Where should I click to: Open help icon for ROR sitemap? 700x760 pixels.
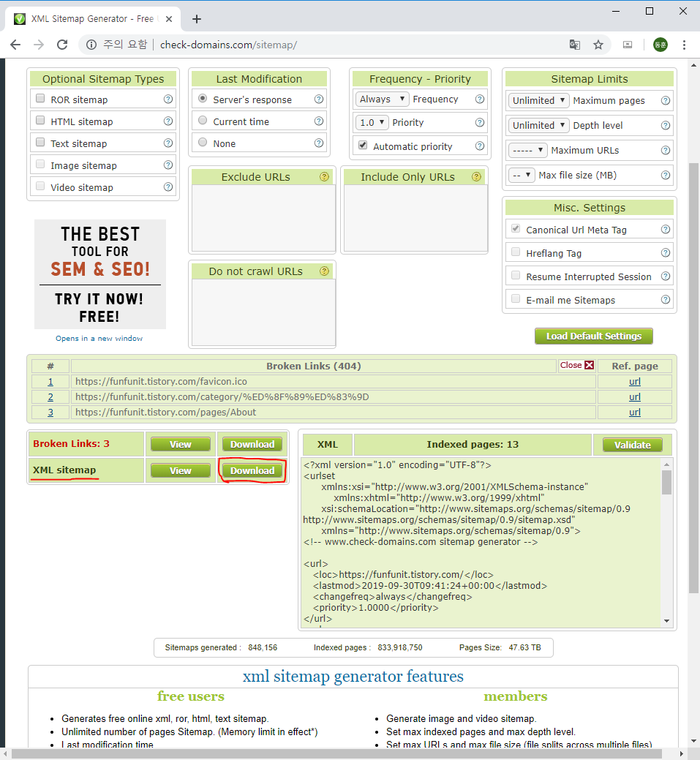(168, 99)
